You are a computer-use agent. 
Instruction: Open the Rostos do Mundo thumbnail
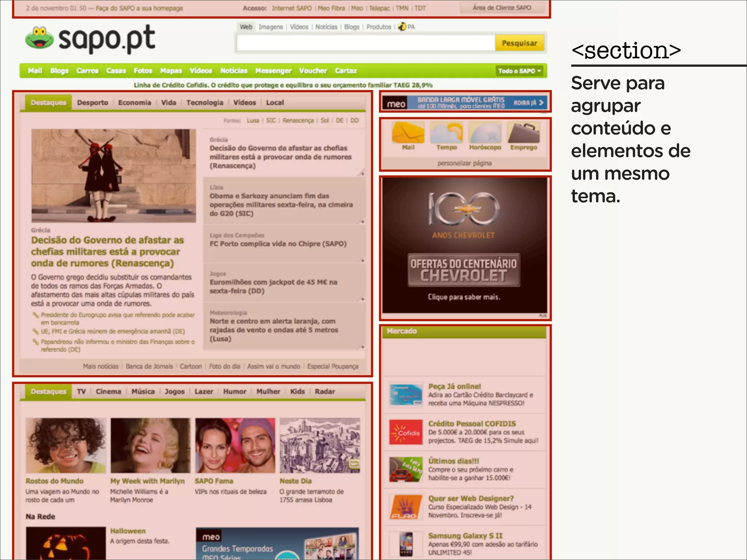point(66,446)
